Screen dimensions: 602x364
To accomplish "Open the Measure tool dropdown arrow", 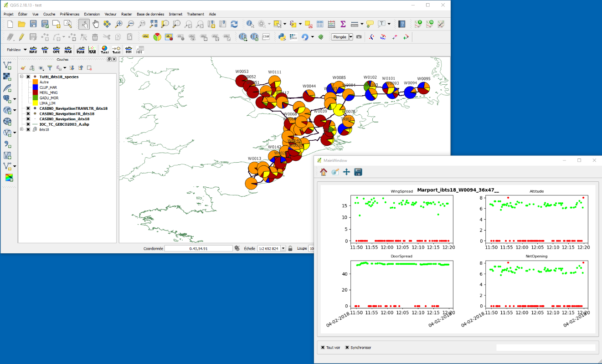I will [362, 24].
